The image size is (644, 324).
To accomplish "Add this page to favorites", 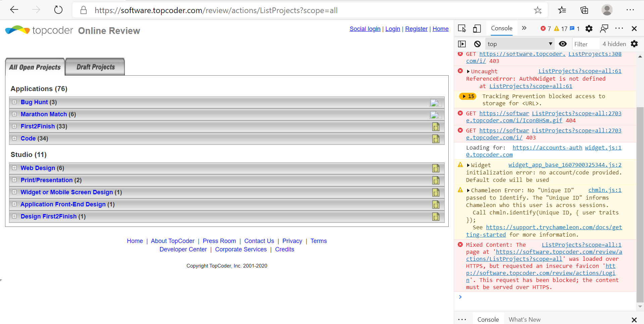I will tap(538, 10).
